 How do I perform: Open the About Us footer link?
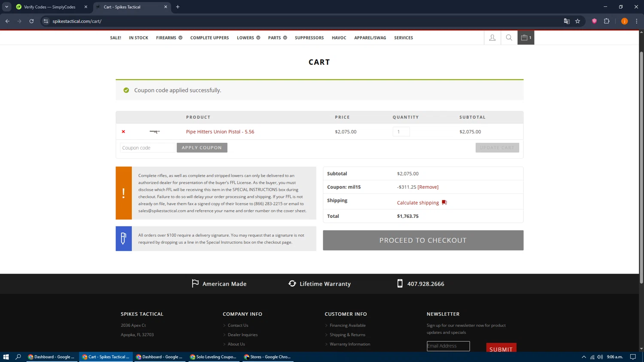click(236, 344)
